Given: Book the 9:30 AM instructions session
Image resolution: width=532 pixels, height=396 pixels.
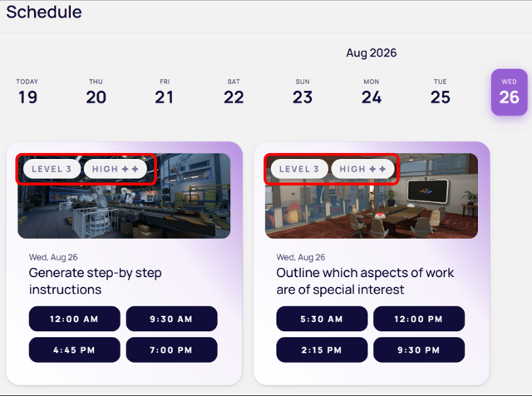Looking at the screenshot, I should tap(172, 319).
